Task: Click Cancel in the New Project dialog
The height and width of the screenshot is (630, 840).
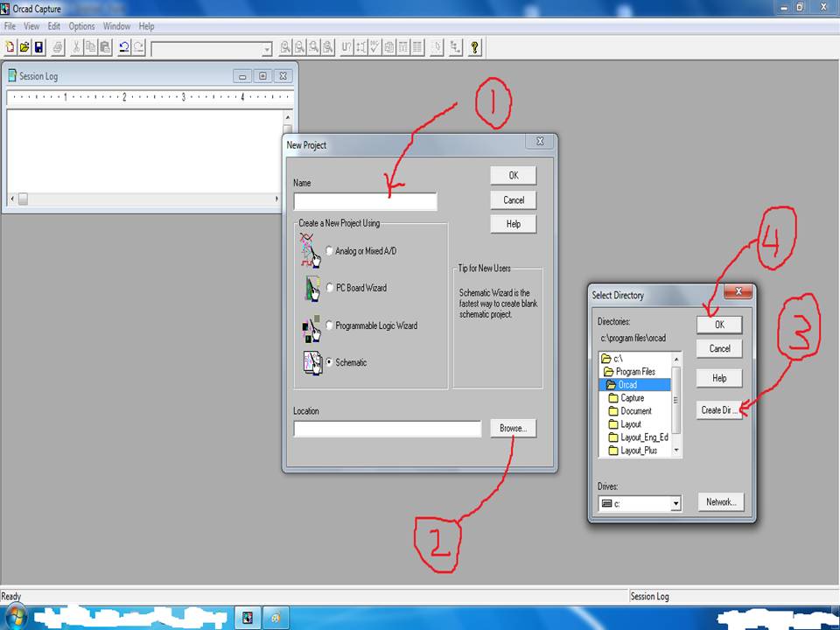Action: pos(514,199)
